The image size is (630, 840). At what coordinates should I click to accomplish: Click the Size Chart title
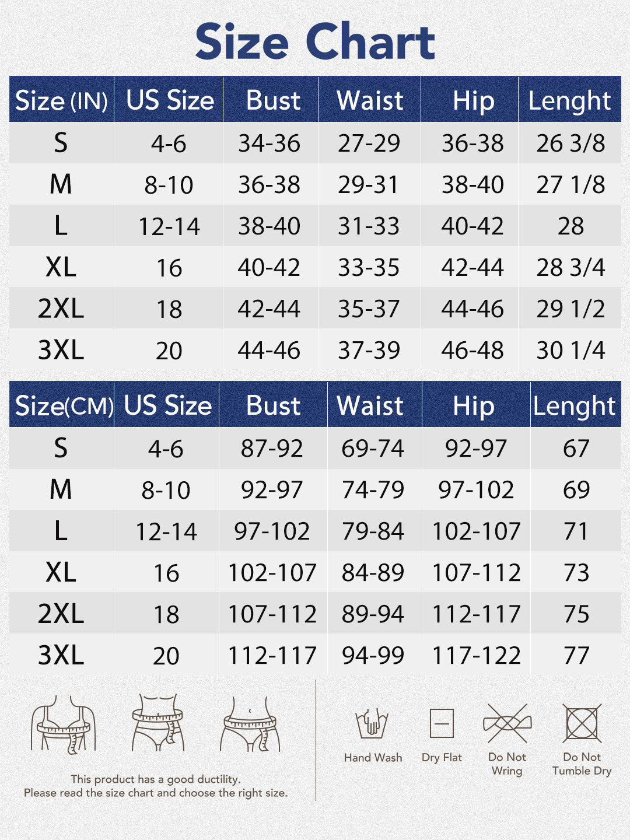315,41
